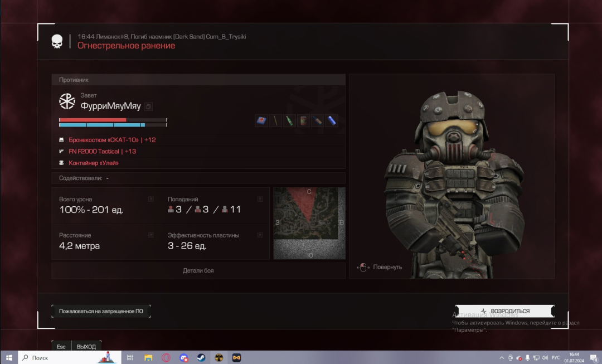Click the 16:44 Лиманск#8 death log line

tap(162, 36)
